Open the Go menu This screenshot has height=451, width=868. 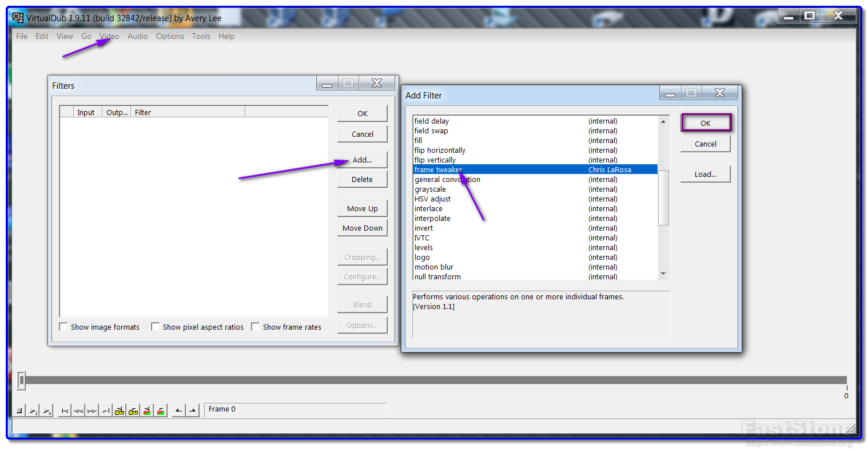coord(86,36)
